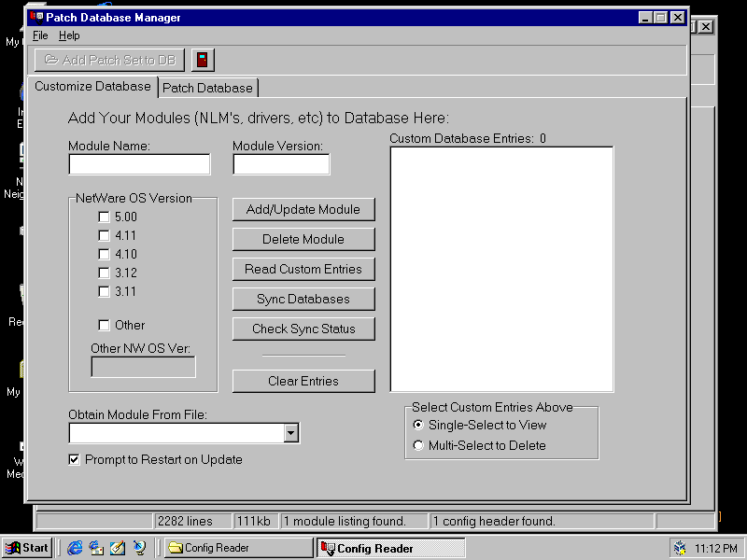
Task: Click the Other NW OS Ver field
Action: pyautogui.click(x=144, y=367)
